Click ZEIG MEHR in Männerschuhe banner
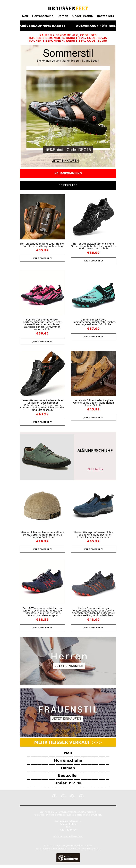This screenshot has height=868, width=136. 95,469
